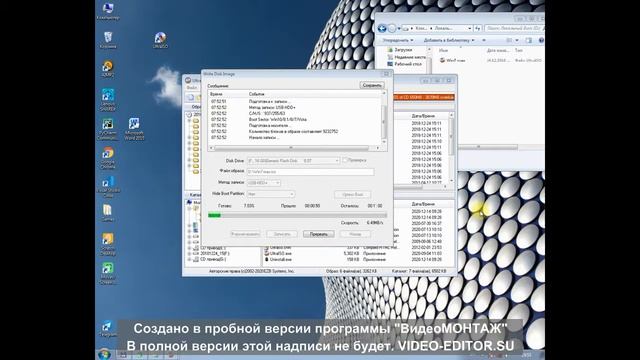Click Explorer's Forward navigation arrow

click(392, 28)
